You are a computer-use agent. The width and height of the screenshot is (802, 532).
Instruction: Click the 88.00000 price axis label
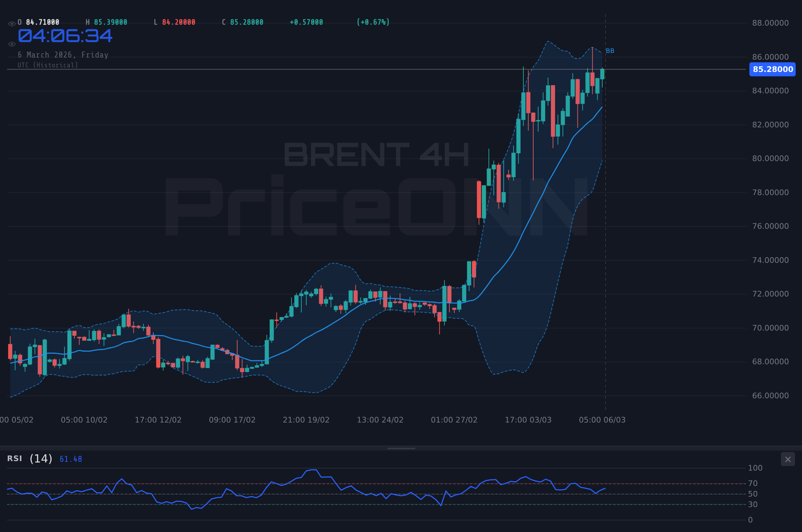point(770,23)
